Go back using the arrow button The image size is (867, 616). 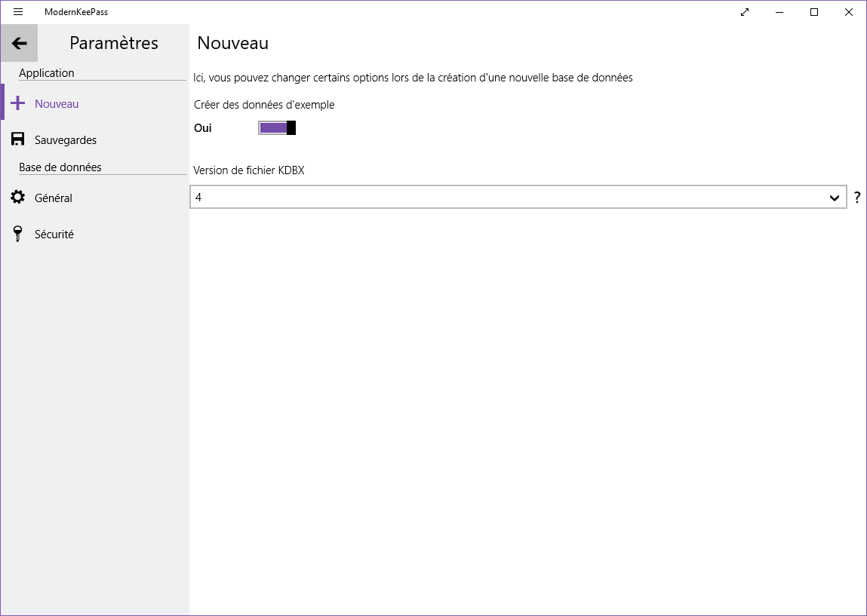19,43
